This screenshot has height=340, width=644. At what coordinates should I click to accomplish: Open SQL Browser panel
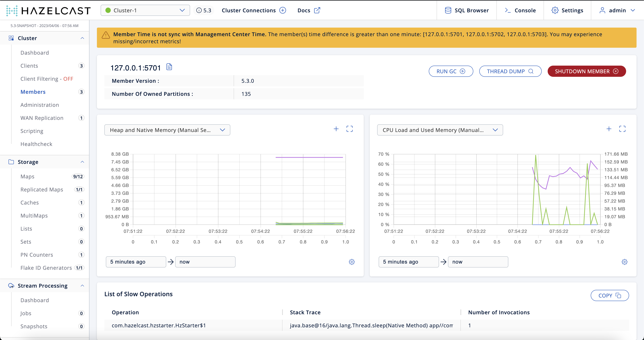coord(467,10)
